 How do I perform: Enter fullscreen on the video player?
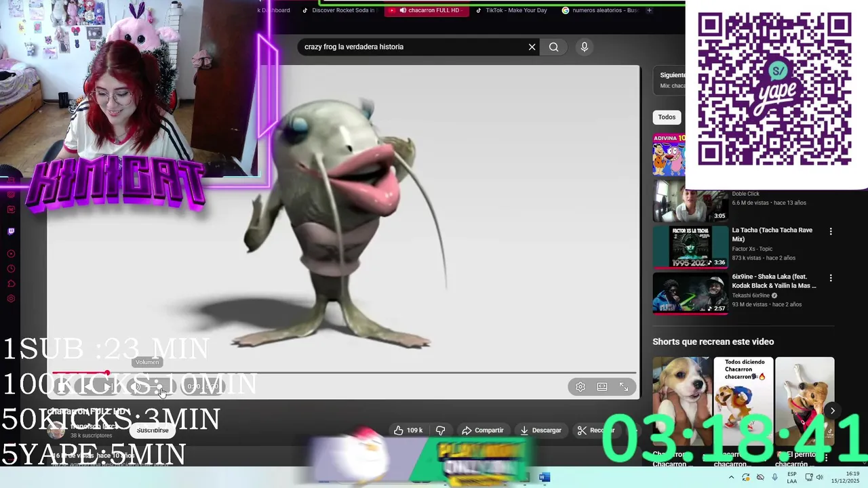pos(624,386)
